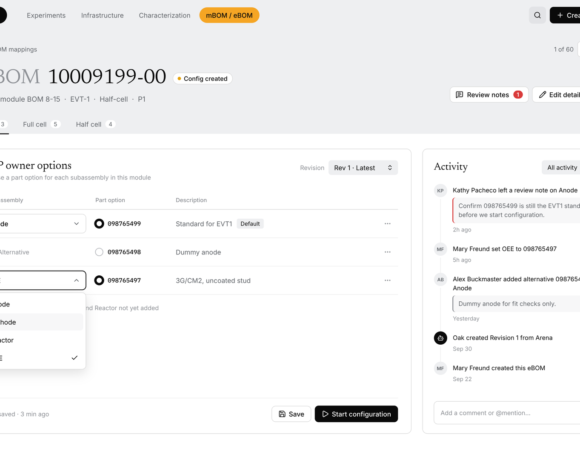Click the Save button
This screenshot has width=580, height=460.
click(291, 414)
